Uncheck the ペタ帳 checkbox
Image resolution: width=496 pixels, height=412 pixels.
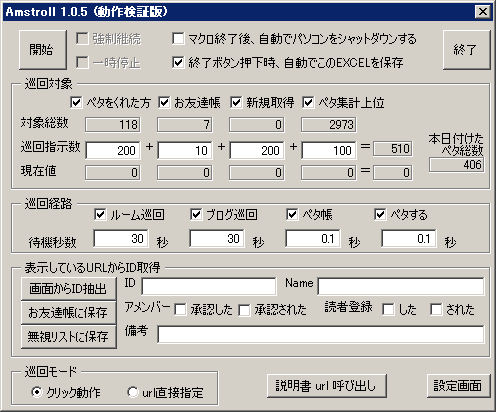point(292,214)
